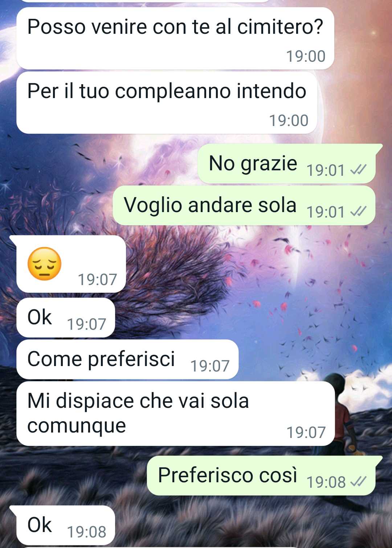Image resolution: width=392 pixels, height=548 pixels.
Task: Select 'Mi dispiace che vai sola comunque' message
Action: click(x=175, y=414)
